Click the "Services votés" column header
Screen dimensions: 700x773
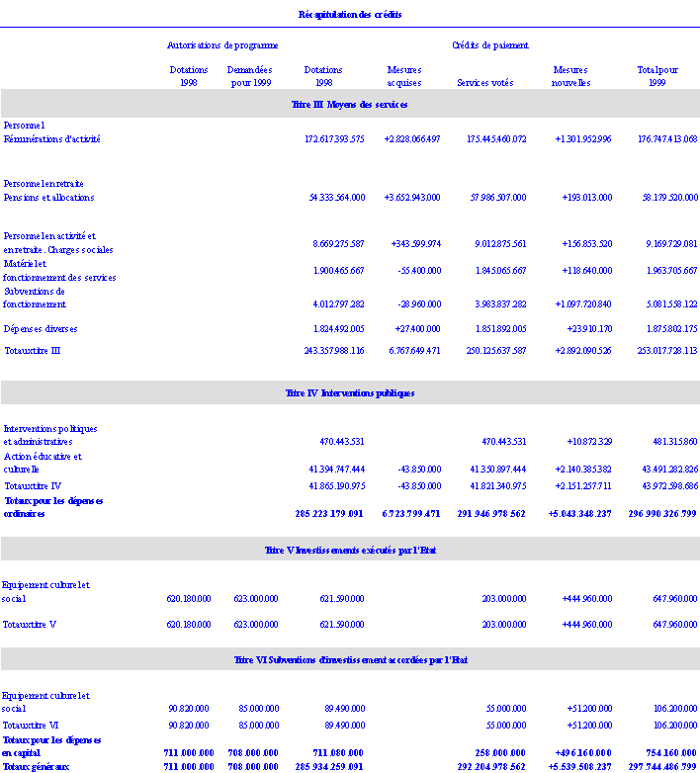(x=484, y=83)
